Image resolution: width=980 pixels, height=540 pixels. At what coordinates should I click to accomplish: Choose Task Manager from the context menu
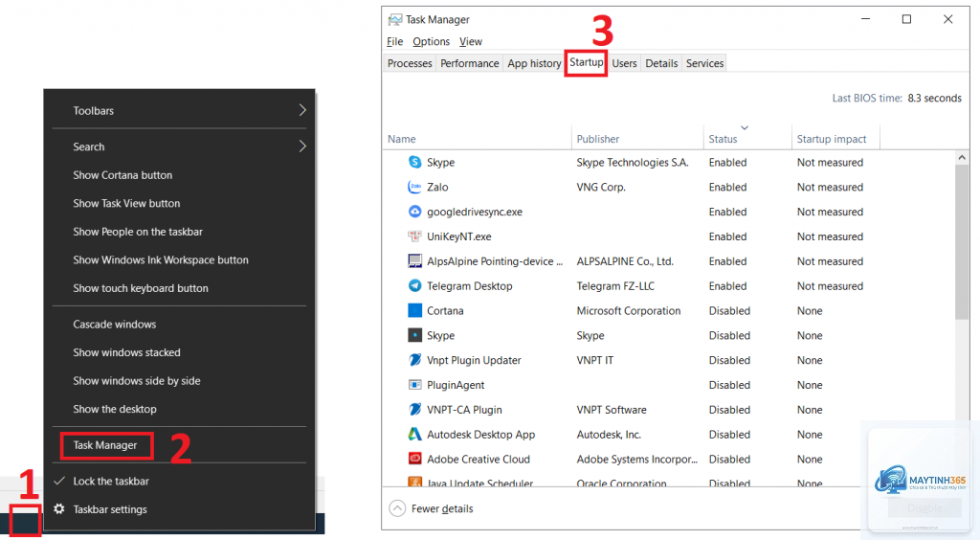coord(107,445)
